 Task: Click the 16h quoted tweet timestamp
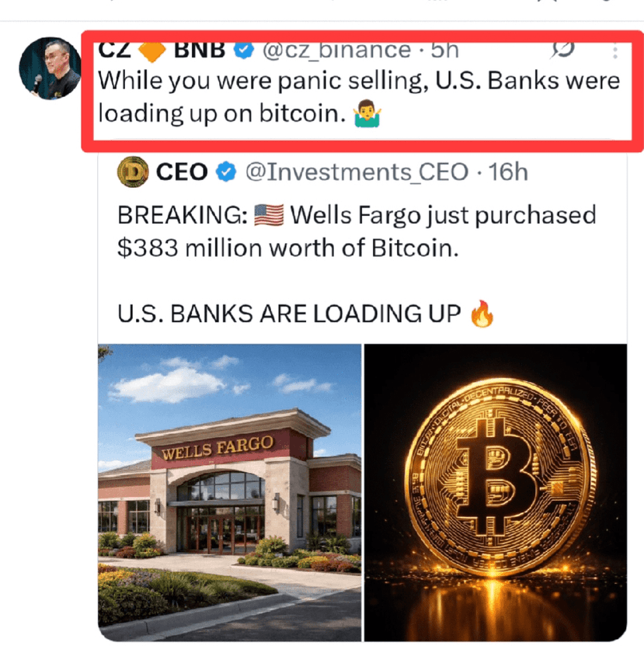508,172
